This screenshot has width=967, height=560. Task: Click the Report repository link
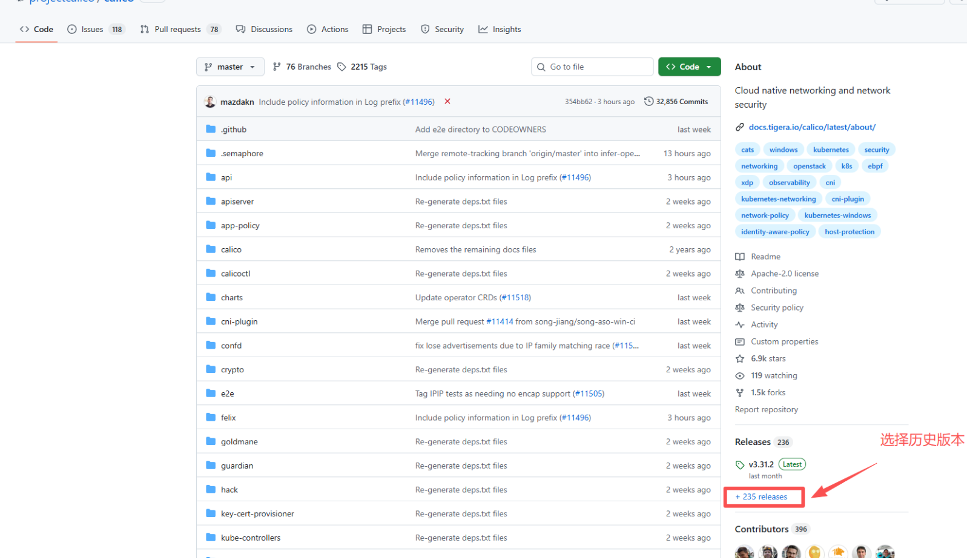(x=767, y=409)
